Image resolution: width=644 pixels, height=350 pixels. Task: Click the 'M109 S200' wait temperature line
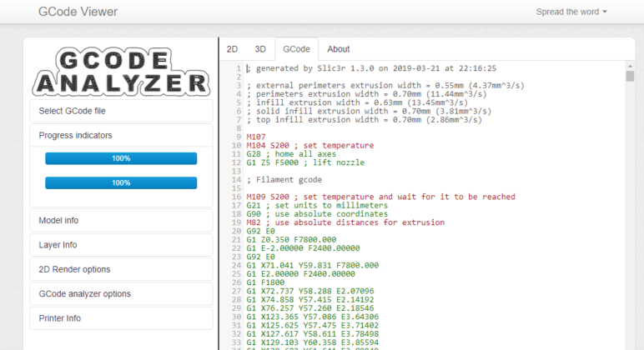click(x=380, y=197)
